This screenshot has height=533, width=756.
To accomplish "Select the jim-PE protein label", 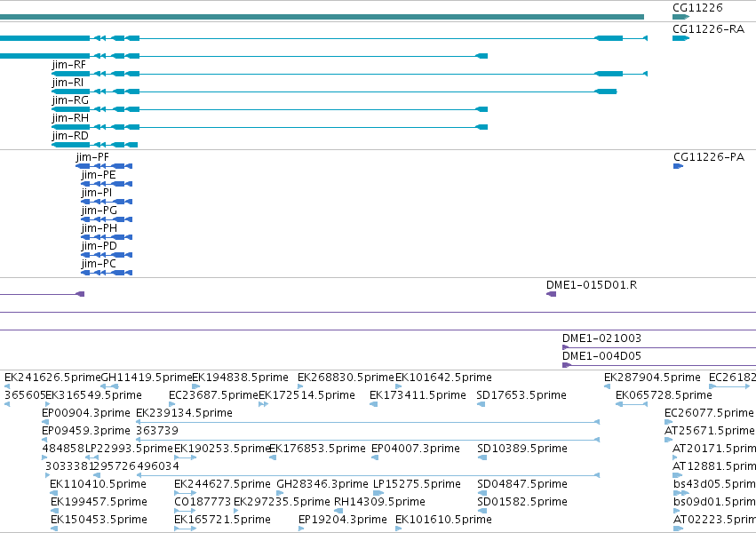I will pyautogui.click(x=99, y=175).
